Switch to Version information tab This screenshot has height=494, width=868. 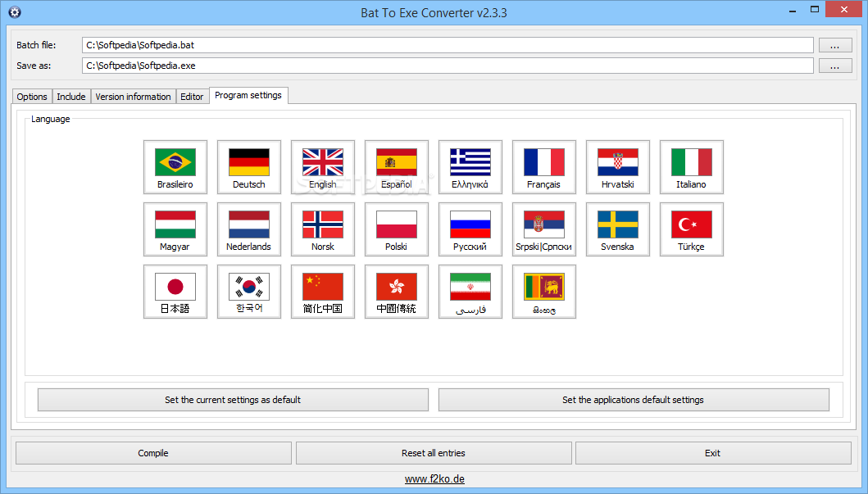point(134,96)
